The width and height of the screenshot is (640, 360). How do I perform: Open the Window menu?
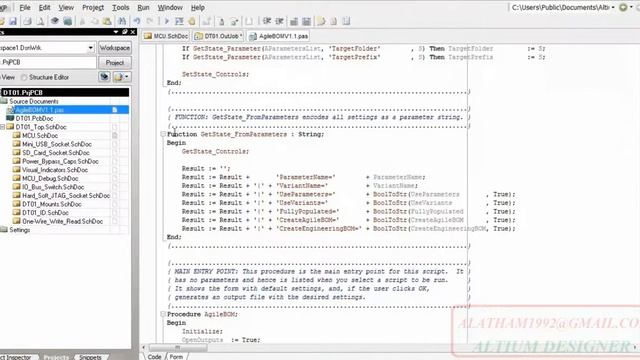[x=170, y=7]
